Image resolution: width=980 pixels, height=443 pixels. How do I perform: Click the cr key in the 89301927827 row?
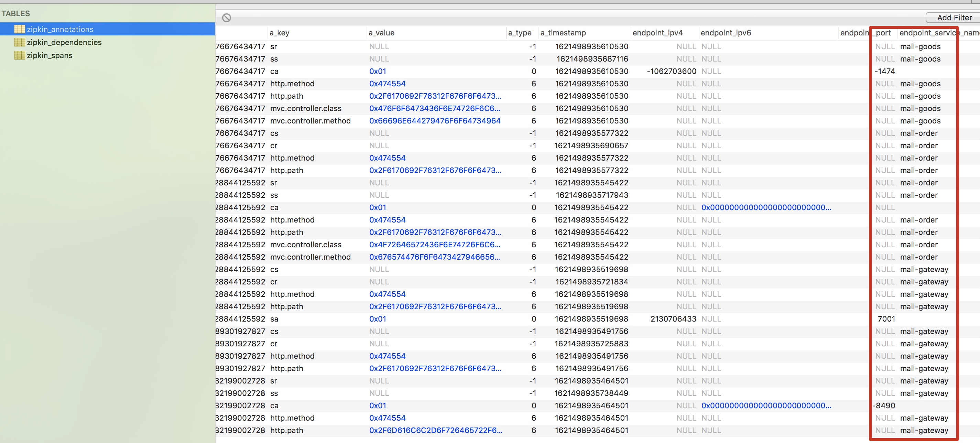273,344
